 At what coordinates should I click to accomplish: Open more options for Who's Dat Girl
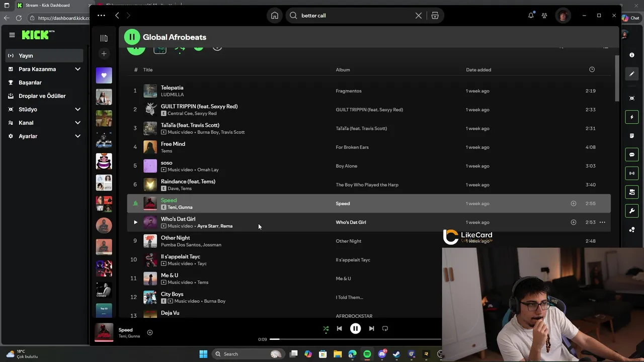[602, 222]
